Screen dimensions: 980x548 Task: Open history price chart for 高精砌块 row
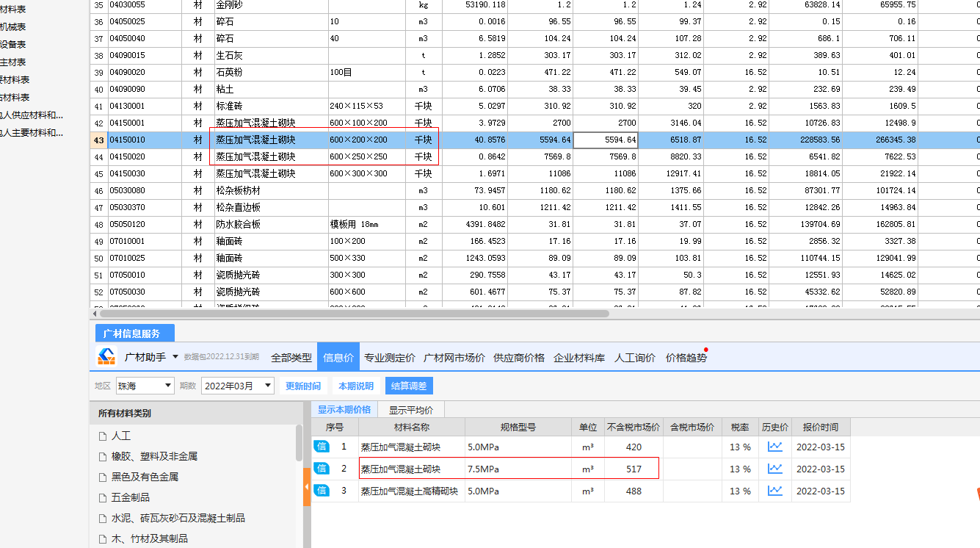tap(774, 491)
